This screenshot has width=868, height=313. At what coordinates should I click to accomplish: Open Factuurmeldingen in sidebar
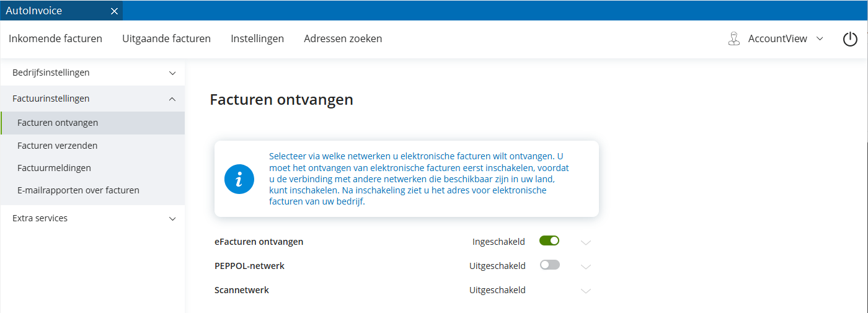coord(55,168)
